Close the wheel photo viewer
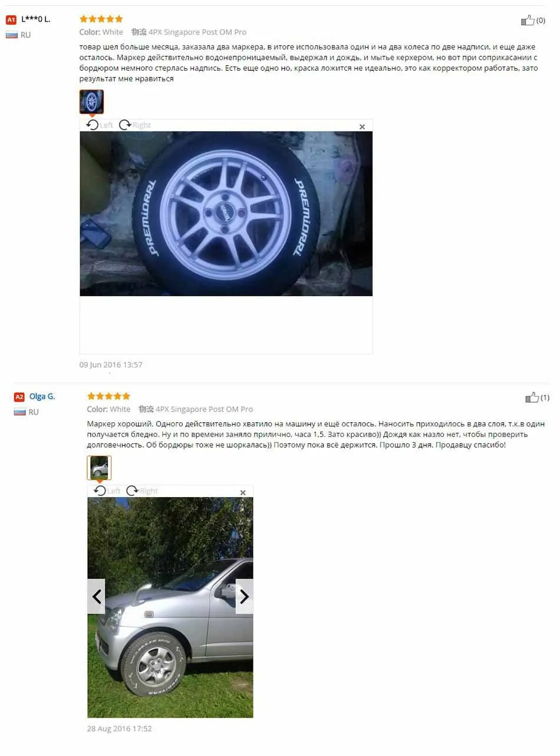The image size is (560, 756). 362,127
